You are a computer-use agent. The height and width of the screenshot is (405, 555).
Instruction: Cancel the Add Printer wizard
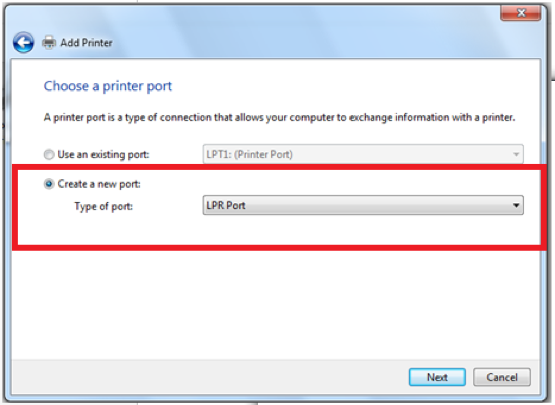(x=502, y=377)
